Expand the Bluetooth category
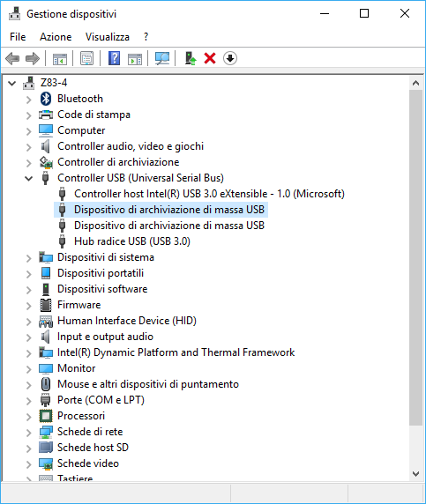This screenshot has width=426, height=504. coord(28,100)
